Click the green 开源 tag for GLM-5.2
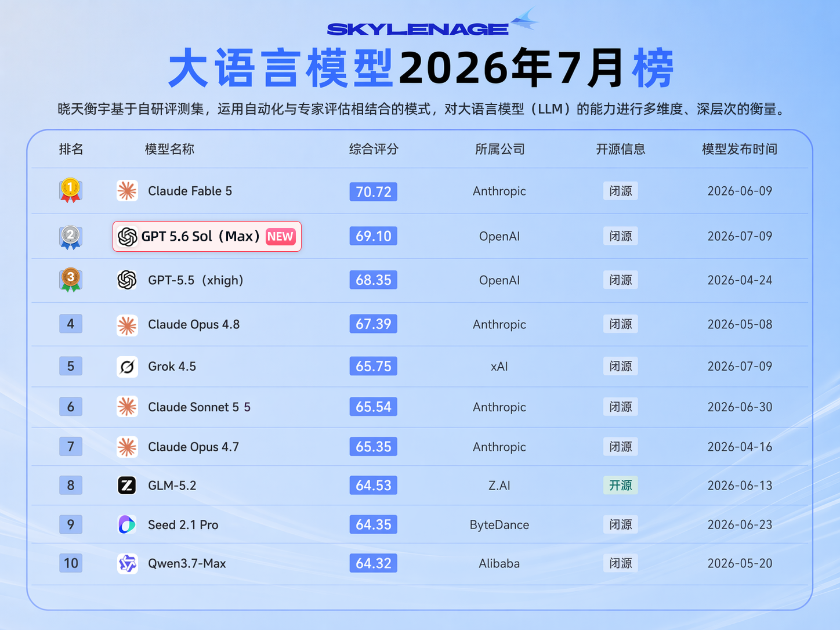Image resolution: width=840 pixels, height=630 pixels. [x=621, y=486]
